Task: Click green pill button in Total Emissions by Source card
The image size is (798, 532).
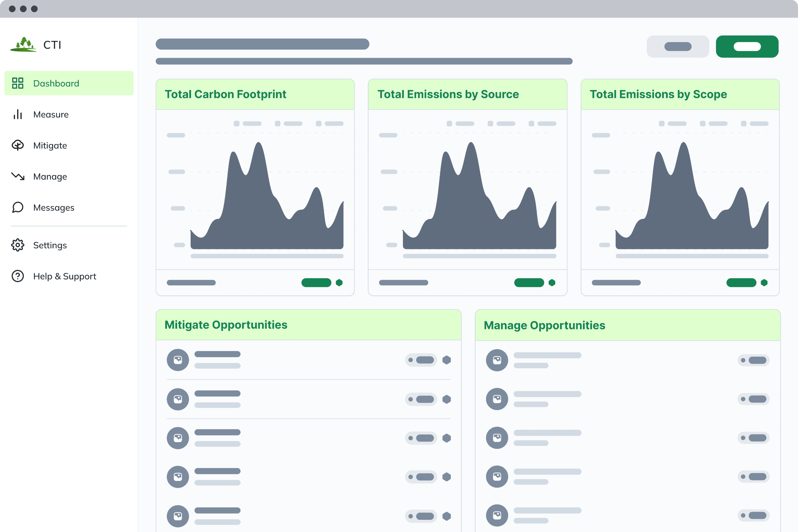Action: coord(529,283)
